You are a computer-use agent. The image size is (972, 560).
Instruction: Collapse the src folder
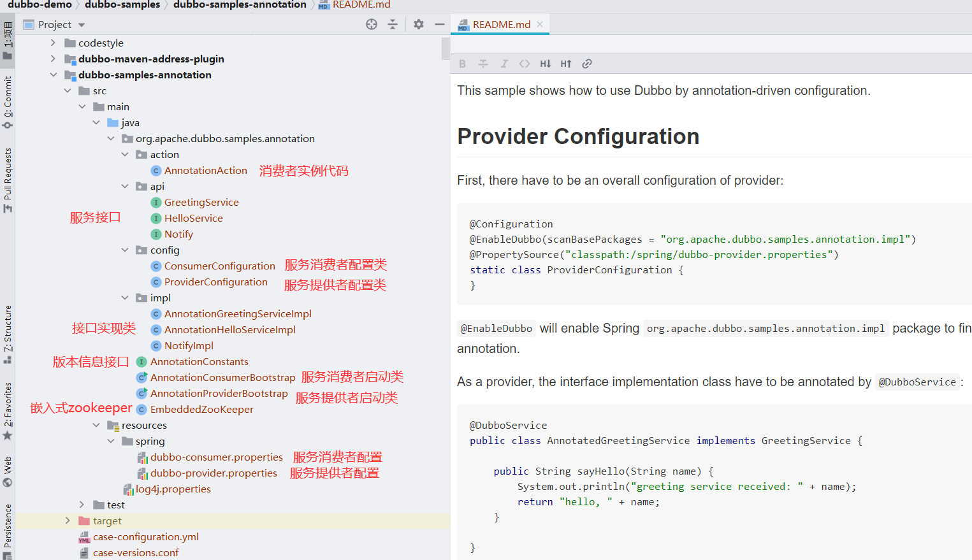[68, 90]
